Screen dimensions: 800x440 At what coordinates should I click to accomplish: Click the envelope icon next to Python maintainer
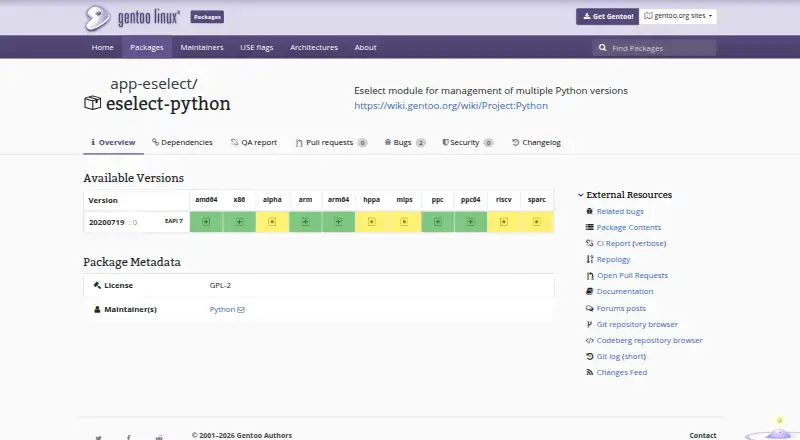(x=241, y=310)
